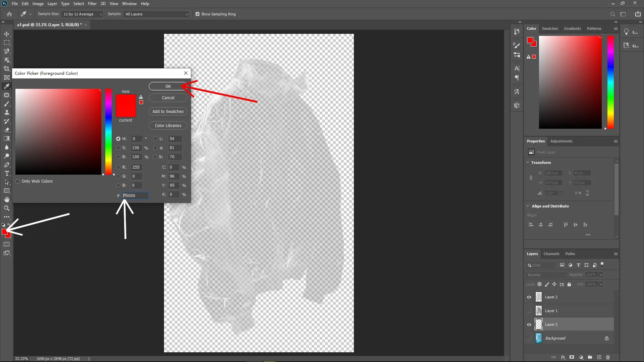
Task: Open the layer blend mode dropdown
Action: 546,275
